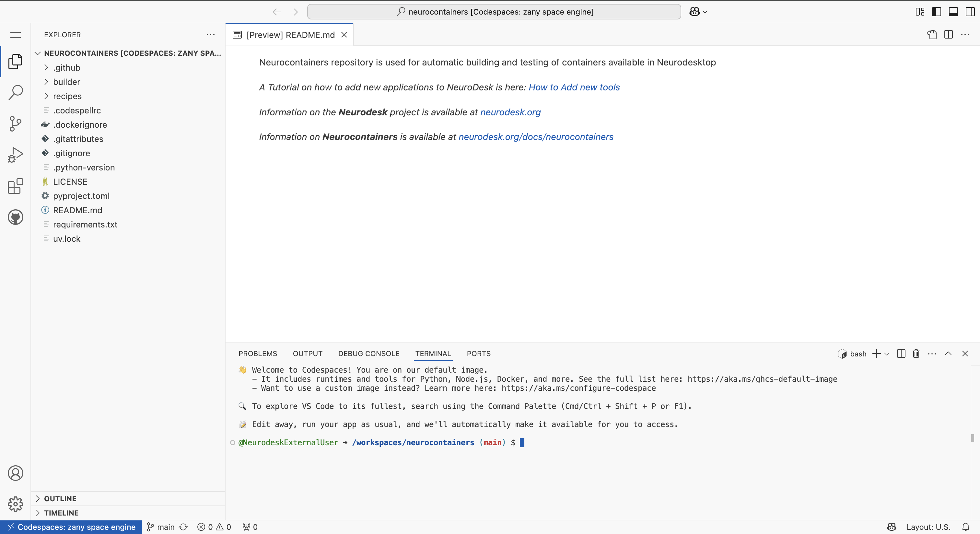Switch to the PROBLEMS tab

(x=258, y=354)
